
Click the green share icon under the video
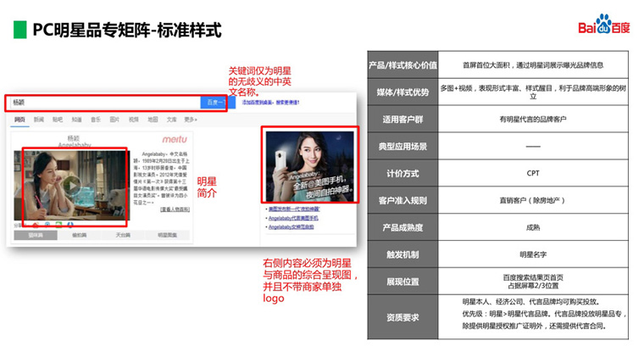coord(58,225)
